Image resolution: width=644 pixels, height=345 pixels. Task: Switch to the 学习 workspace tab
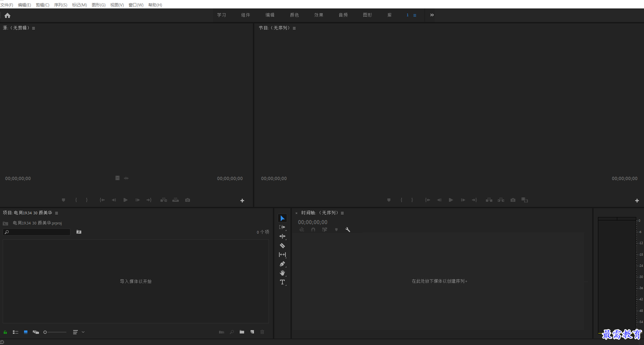point(222,15)
